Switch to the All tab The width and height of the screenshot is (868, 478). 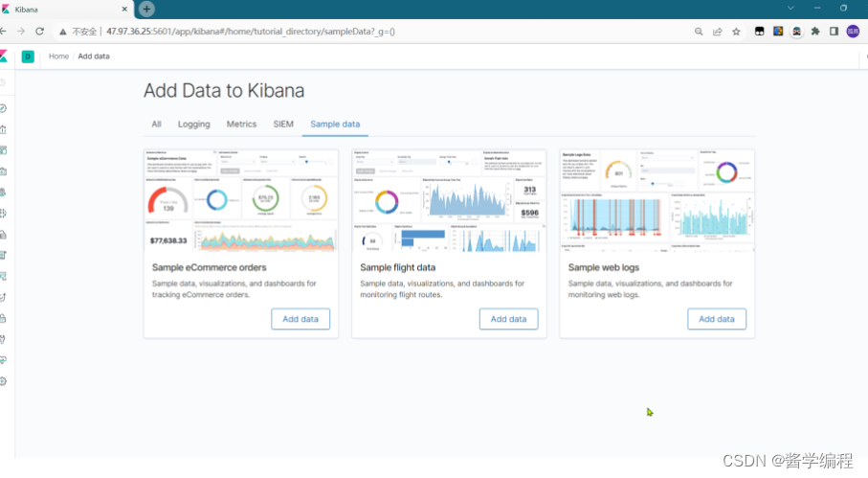[157, 125]
